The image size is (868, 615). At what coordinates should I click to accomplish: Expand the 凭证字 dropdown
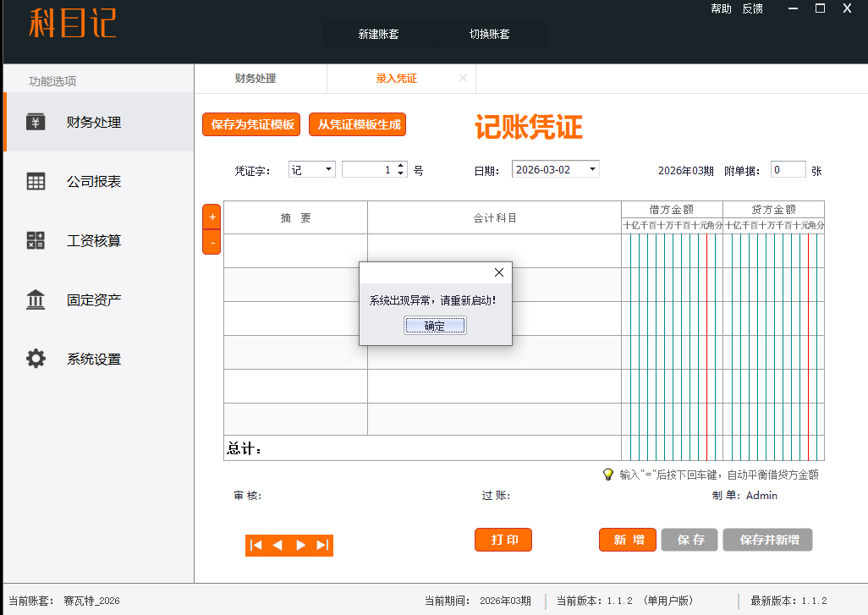click(328, 170)
